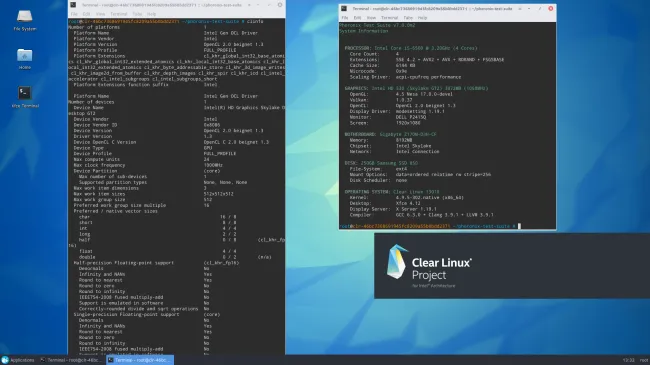Click 'Correctly-rounded divide and sqrt operations' line
This screenshot has width=650, height=365.
tap(144, 309)
